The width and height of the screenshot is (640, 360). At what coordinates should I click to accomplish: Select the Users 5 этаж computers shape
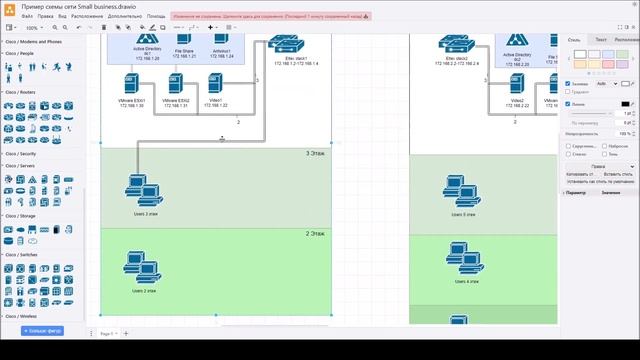coord(462,191)
